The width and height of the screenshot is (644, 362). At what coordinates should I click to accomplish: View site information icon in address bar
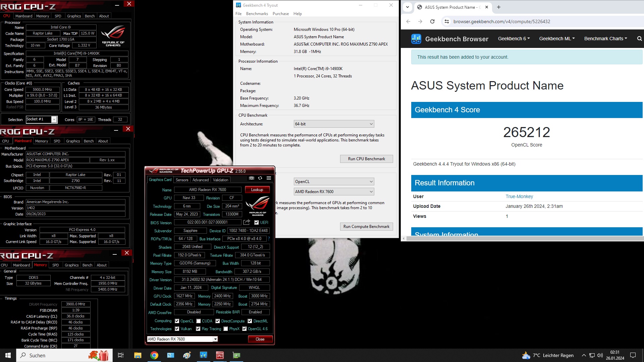446,21
